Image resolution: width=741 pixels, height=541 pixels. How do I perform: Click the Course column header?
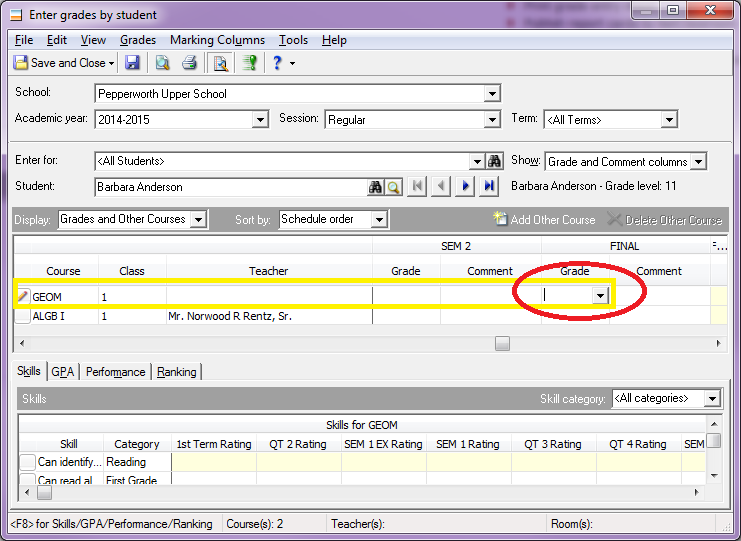(63, 271)
